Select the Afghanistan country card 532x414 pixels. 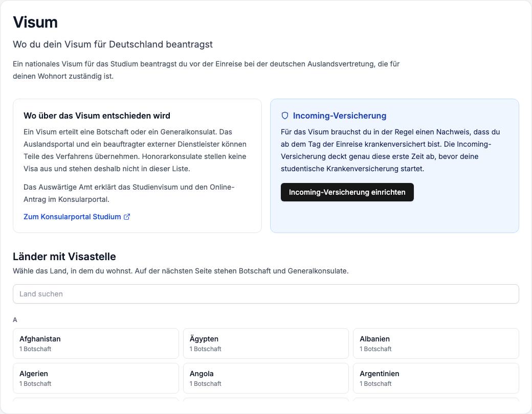[x=96, y=343]
